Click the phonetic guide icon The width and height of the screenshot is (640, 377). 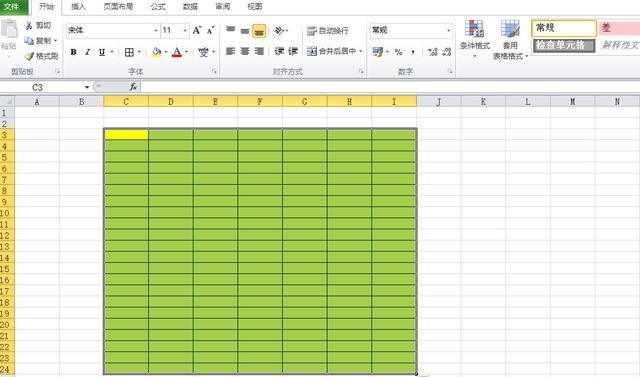[203, 52]
